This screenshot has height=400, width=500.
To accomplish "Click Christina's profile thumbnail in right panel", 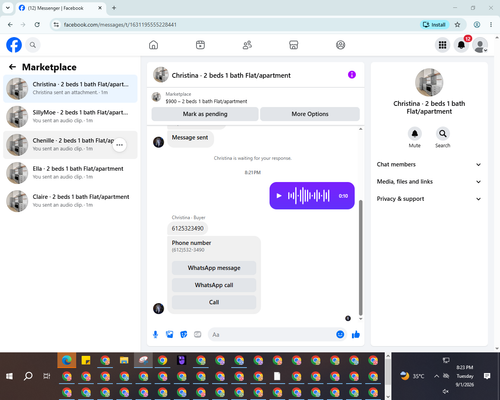I will click(429, 82).
